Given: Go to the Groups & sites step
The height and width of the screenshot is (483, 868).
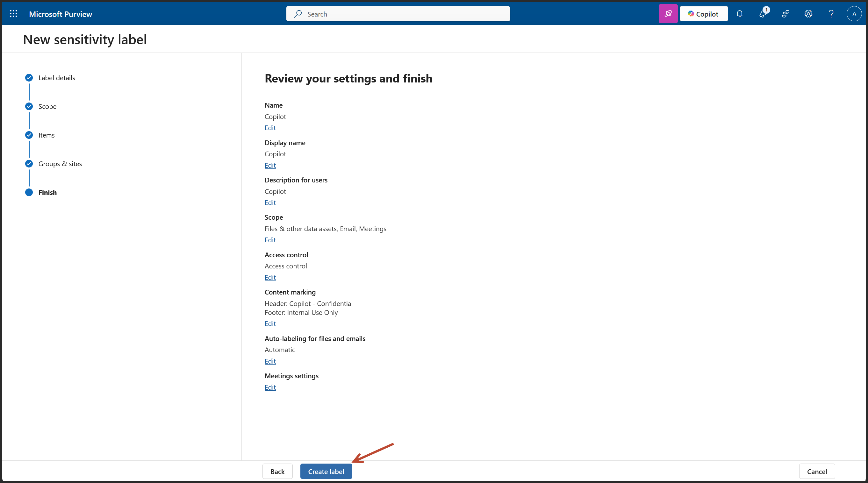Looking at the screenshot, I should pyautogui.click(x=60, y=164).
